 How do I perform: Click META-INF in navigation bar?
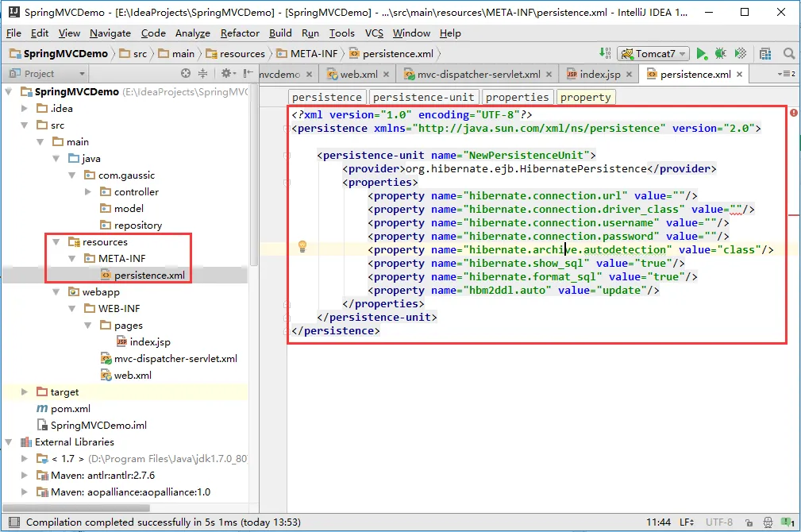307,54
